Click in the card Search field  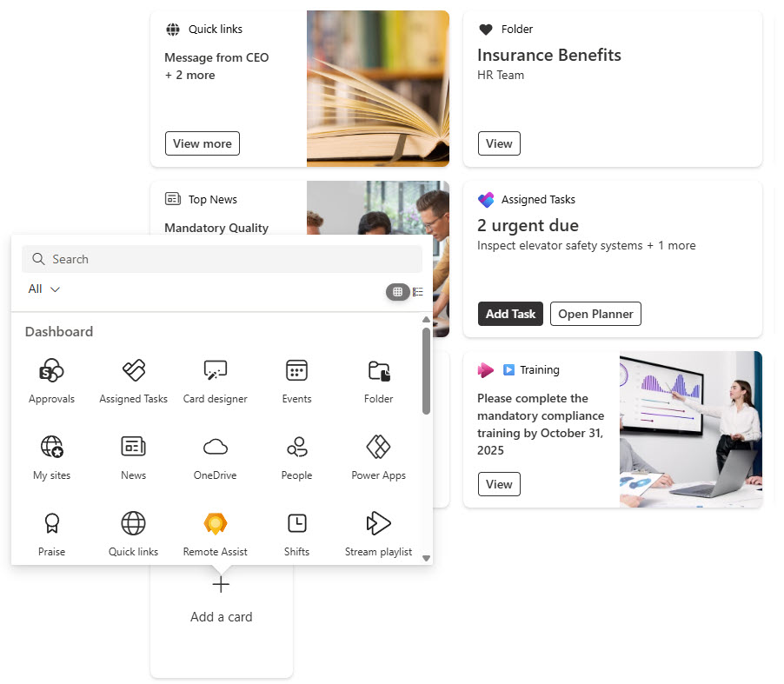point(222,259)
